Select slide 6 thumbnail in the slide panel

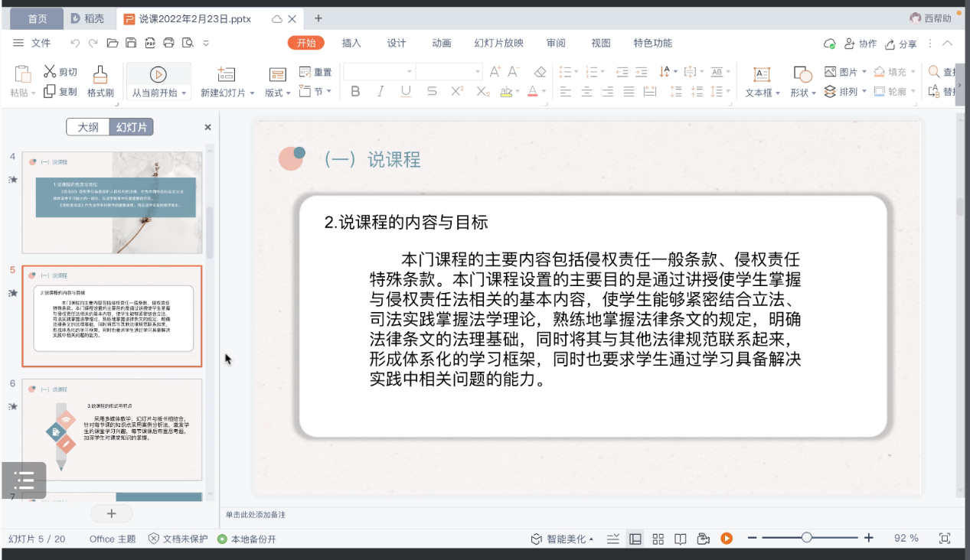click(112, 429)
